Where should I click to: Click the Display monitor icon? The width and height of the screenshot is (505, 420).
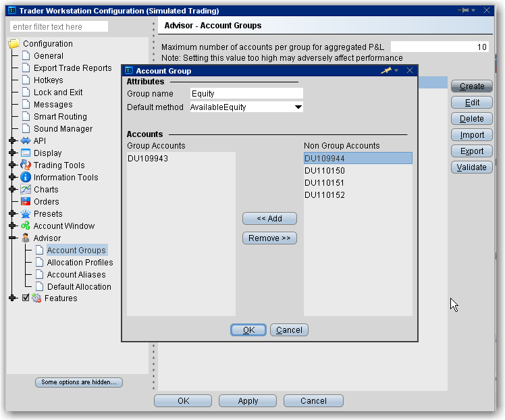tap(26, 153)
